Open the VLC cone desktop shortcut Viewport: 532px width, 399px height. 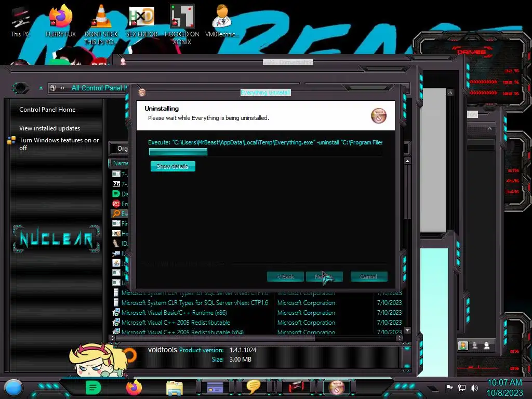[101, 24]
